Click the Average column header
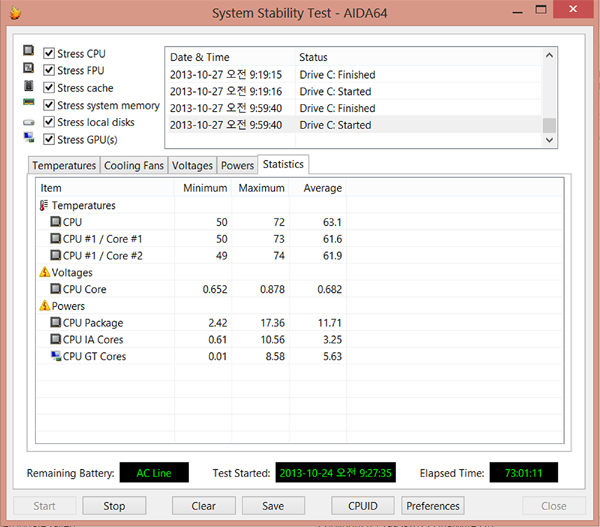This screenshot has width=600, height=527. tap(318, 188)
